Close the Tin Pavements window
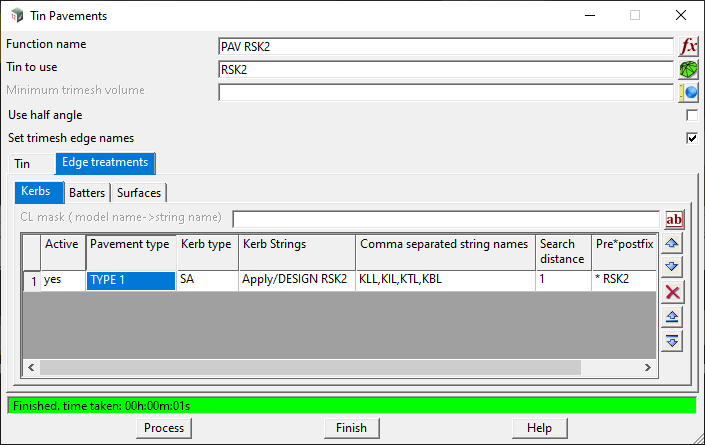The height and width of the screenshot is (445, 705). pyautogui.click(x=681, y=15)
